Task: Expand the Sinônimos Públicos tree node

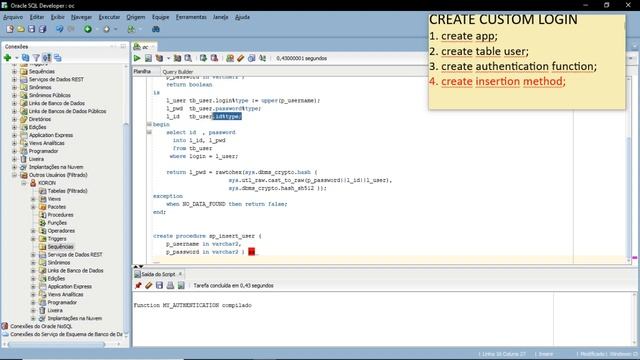Action: (x=15, y=95)
